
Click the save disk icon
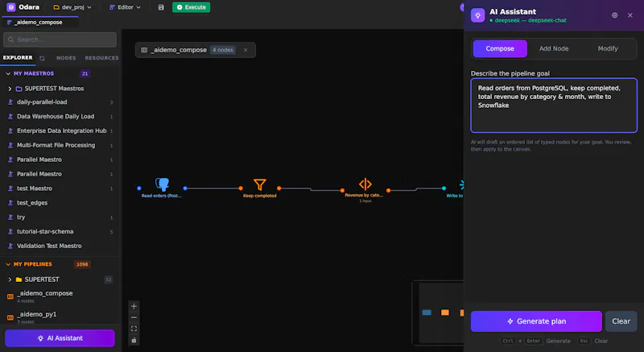pyautogui.click(x=161, y=7)
